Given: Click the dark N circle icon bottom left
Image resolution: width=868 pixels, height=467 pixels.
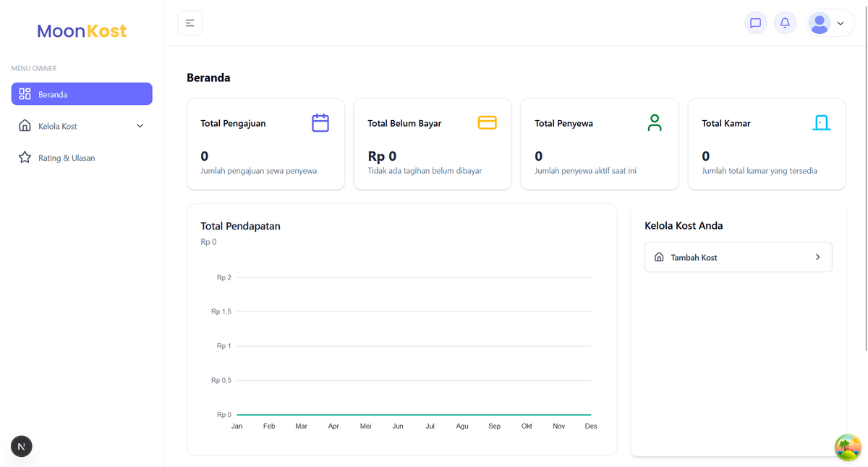Looking at the screenshot, I should [x=21, y=446].
